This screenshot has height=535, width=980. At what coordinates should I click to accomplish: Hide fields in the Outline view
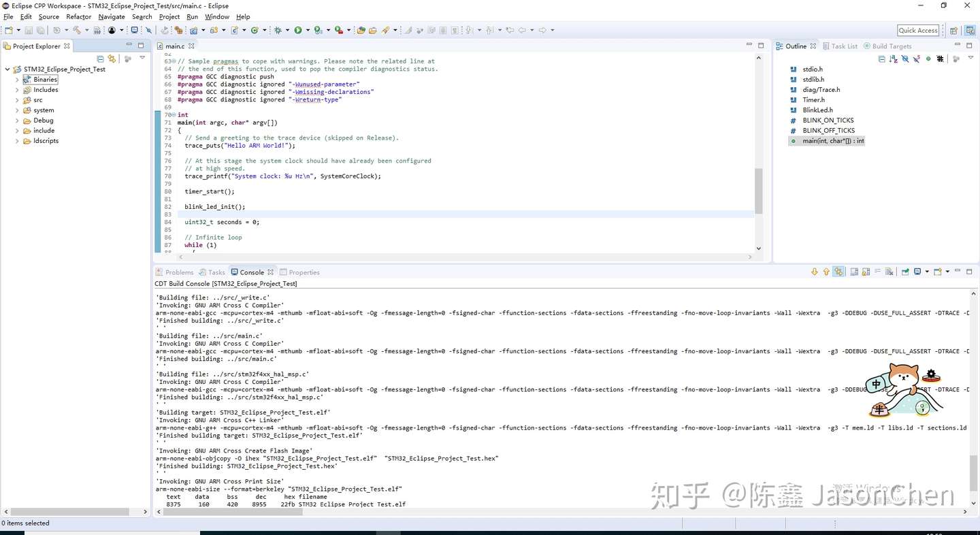[x=905, y=59]
